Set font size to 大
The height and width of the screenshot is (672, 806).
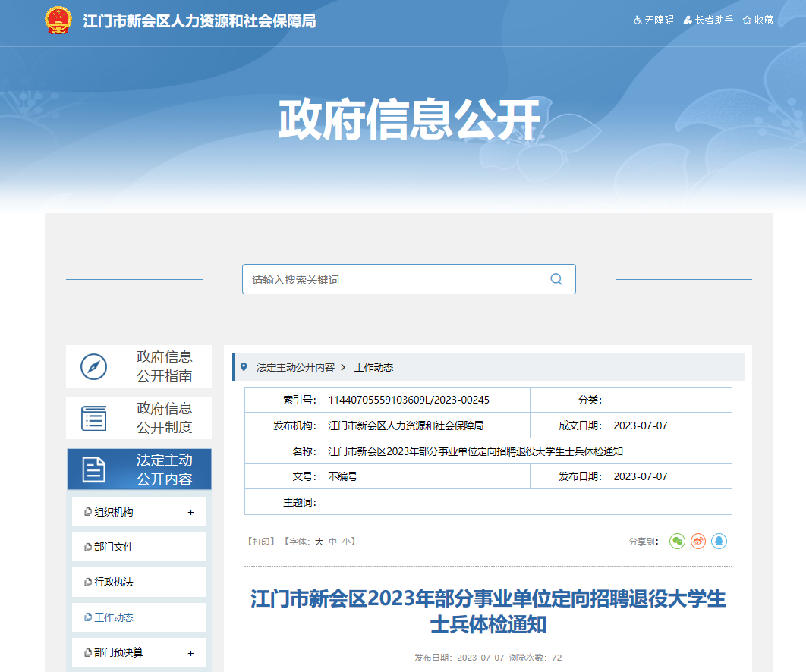(x=320, y=542)
